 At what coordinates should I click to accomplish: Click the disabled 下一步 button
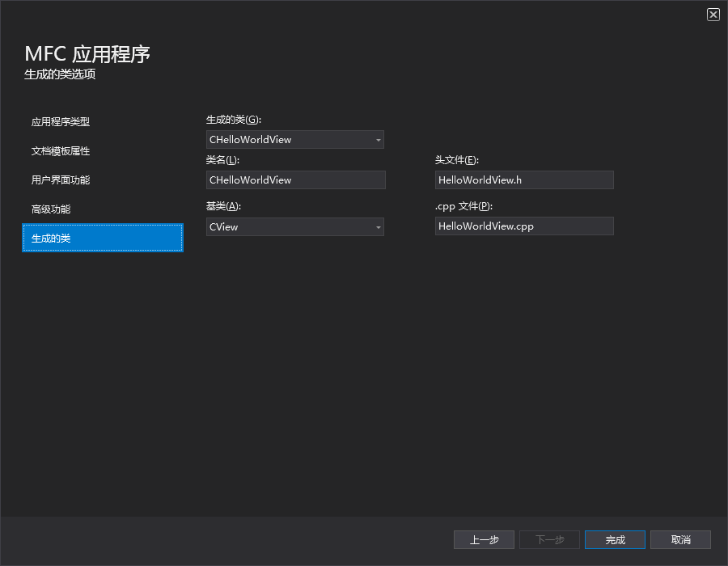point(549,539)
